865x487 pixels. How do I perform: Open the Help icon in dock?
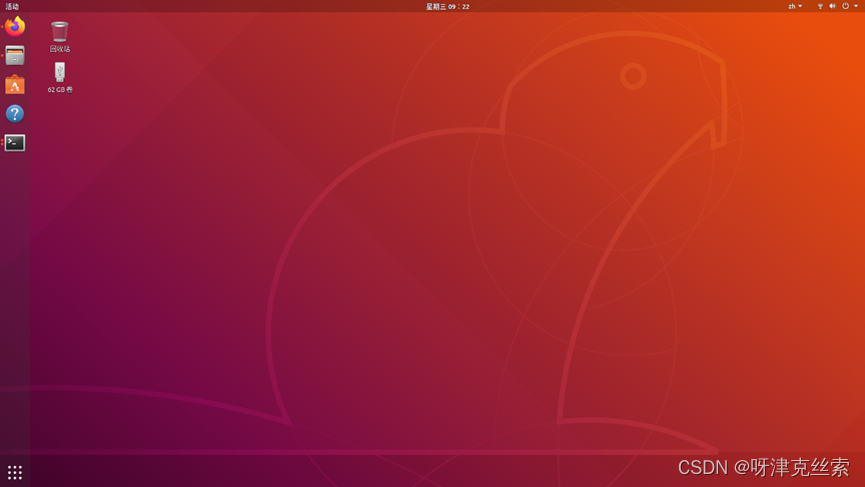click(15, 114)
